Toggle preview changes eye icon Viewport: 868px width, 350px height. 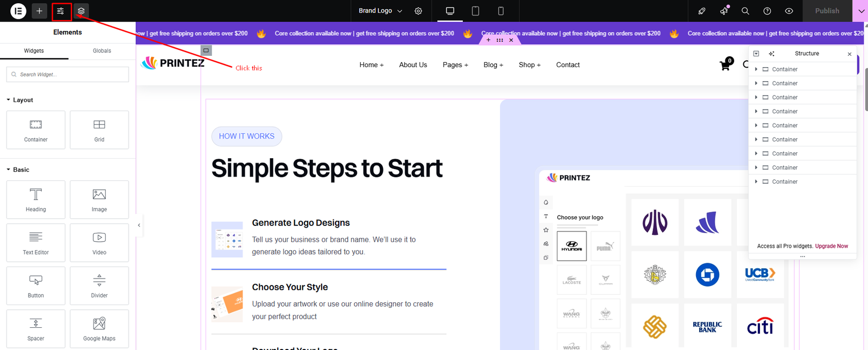(789, 11)
